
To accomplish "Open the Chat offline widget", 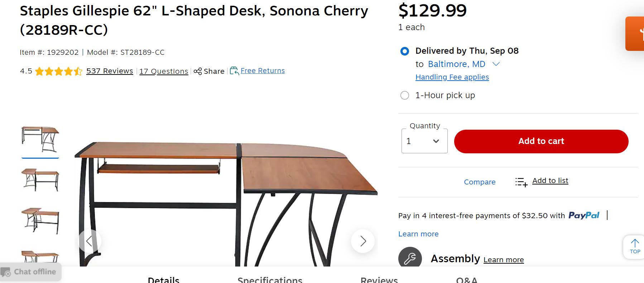I will pos(30,272).
